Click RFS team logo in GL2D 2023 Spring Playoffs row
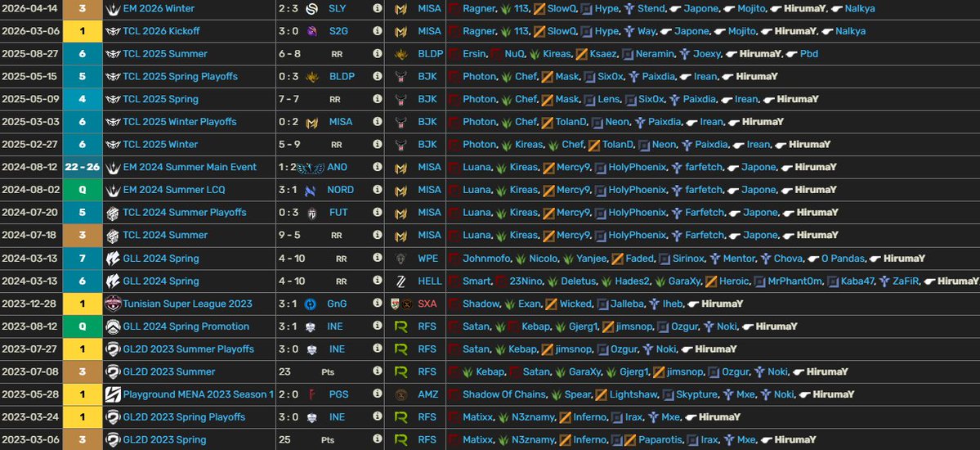 (x=401, y=416)
